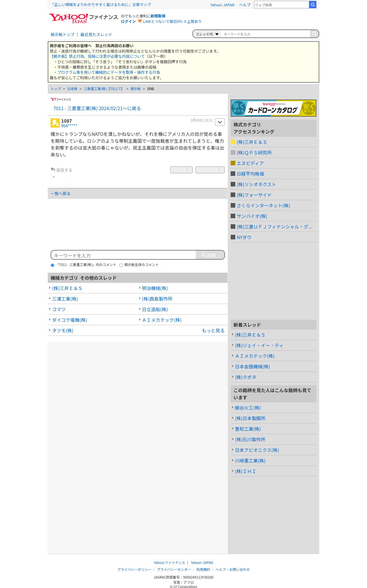Open ranking item NYダウ
367x588 pixels.
(x=244, y=237)
